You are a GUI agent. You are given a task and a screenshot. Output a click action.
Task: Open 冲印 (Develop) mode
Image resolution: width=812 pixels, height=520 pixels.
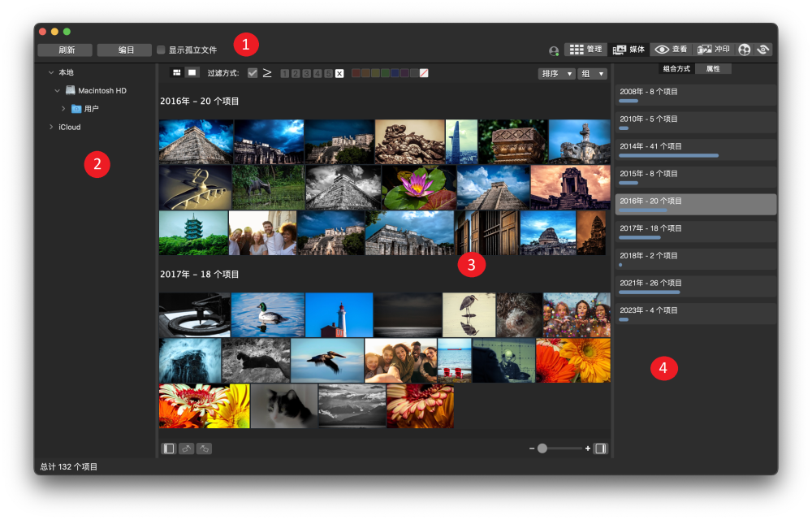[x=714, y=50]
